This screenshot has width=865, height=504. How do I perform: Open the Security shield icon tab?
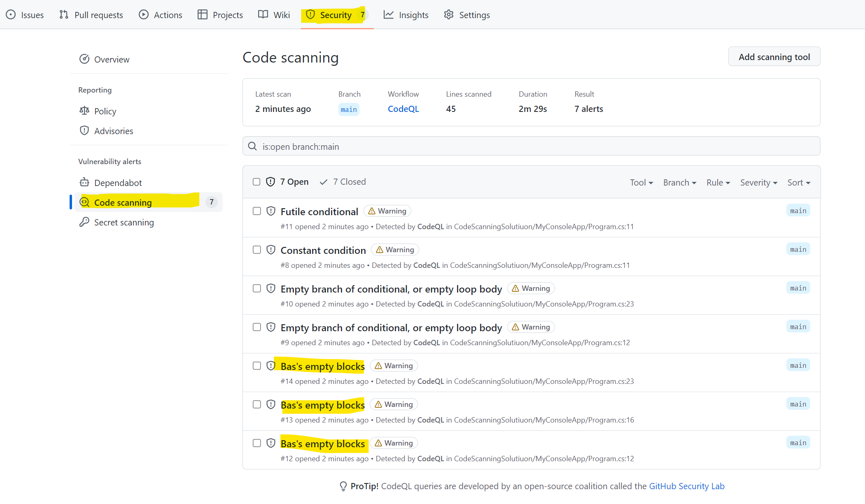click(310, 15)
